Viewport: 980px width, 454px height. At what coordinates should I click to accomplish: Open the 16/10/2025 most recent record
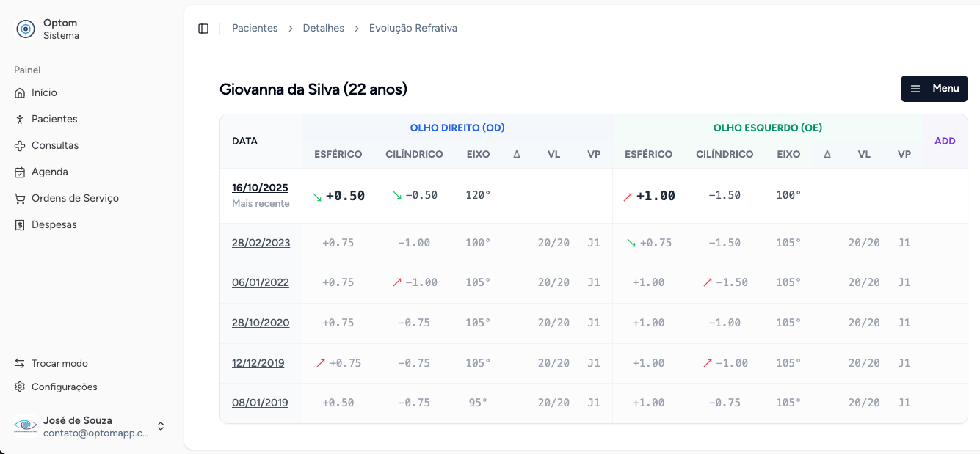[x=260, y=187]
